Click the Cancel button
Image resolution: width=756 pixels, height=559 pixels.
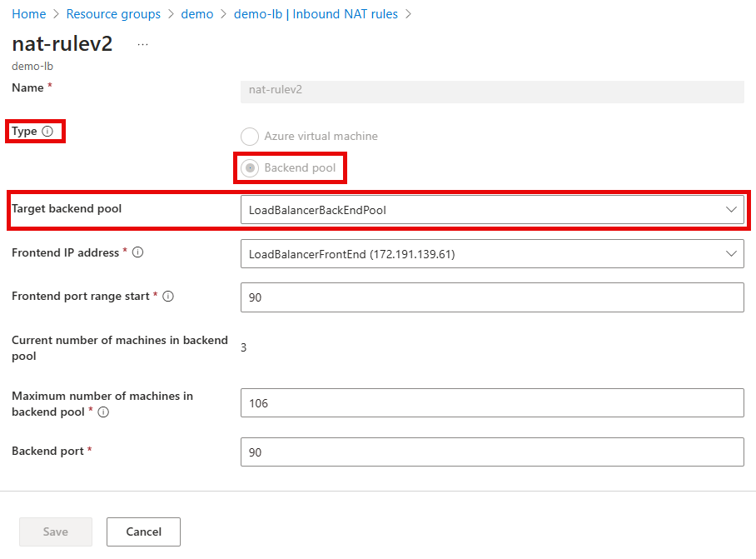coord(142,532)
